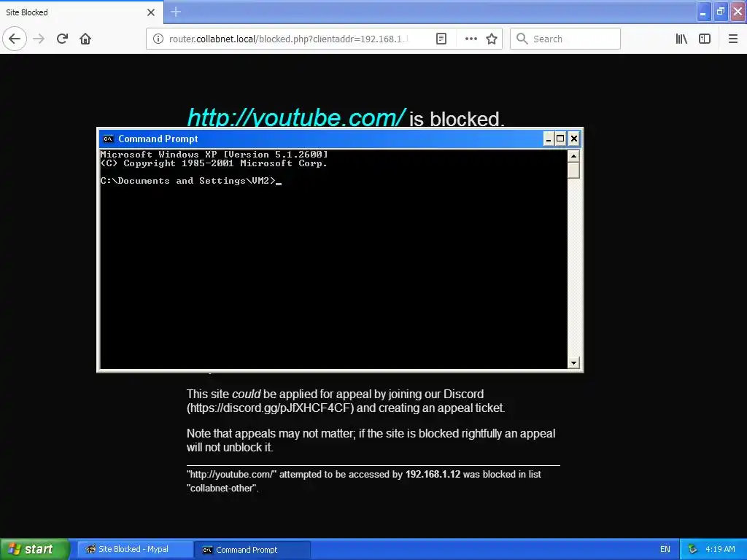Screen dimensions: 747x560
Task: Switch to Site Blocked - Mypal taskbar button
Action: pos(134,549)
